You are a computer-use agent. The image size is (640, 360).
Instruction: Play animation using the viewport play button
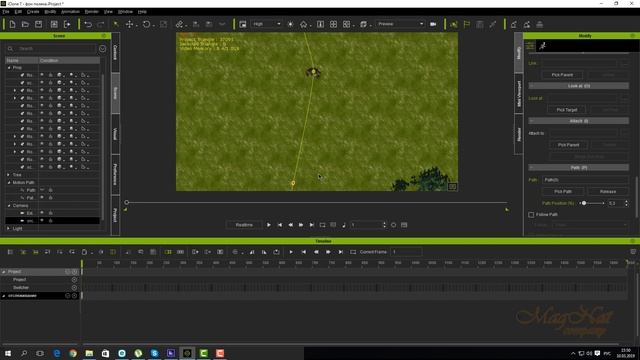pyautogui.click(x=269, y=225)
